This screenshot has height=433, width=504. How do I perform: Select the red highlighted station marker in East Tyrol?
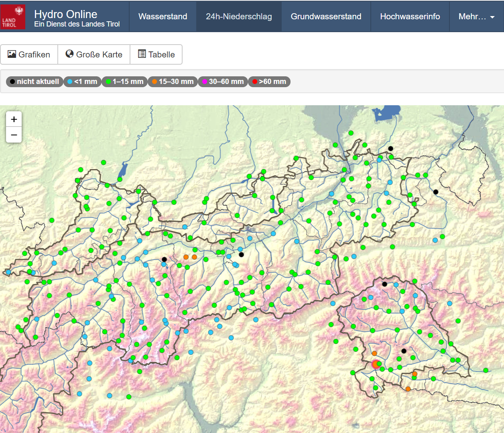pos(376,364)
